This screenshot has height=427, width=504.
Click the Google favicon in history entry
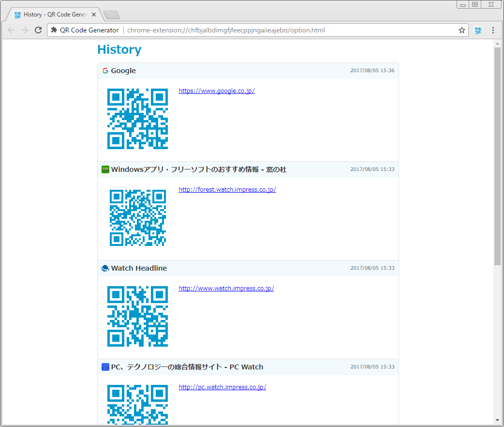[x=105, y=71]
